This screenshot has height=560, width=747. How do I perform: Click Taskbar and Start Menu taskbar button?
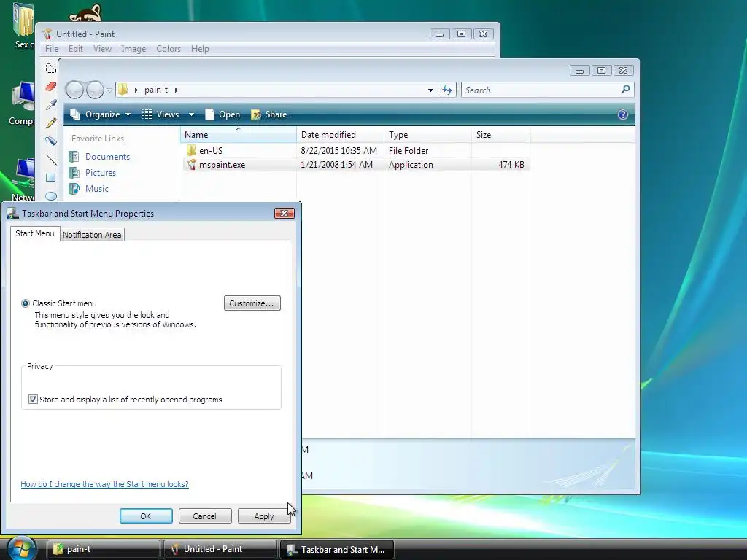coord(337,549)
